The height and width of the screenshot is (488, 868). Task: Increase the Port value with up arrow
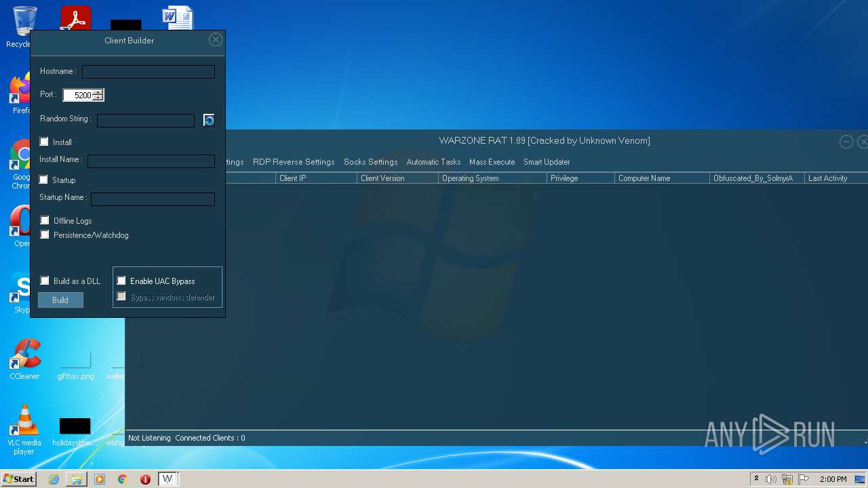[98, 92]
